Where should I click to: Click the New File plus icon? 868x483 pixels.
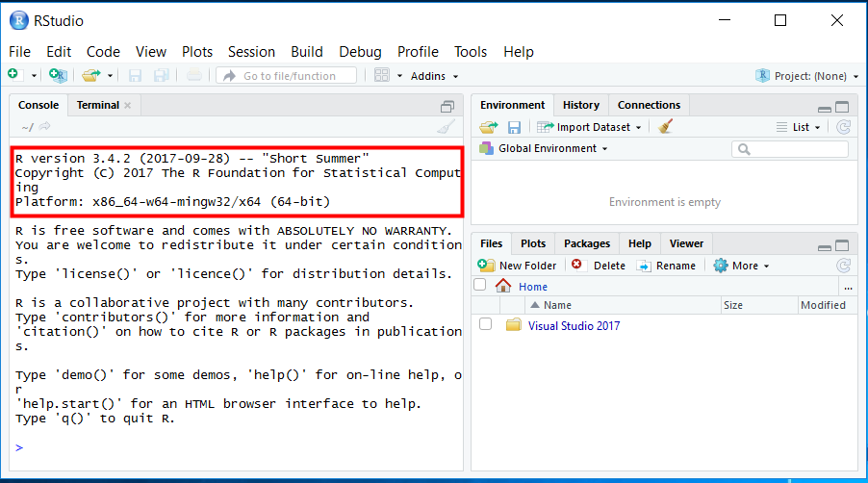[13, 75]
